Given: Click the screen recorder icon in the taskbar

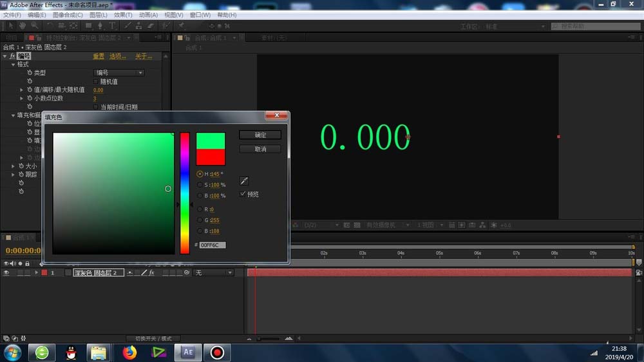Looking at the screenshot, I should coord(217,352).
